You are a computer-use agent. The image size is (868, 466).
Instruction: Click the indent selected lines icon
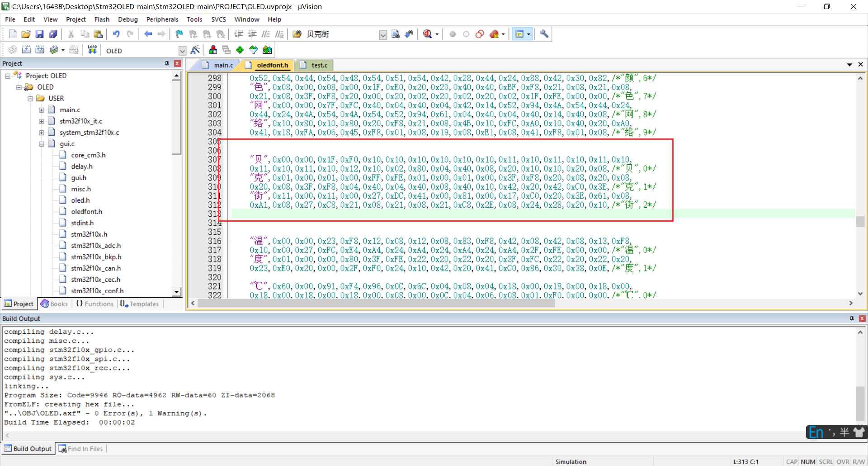(239, 34)
